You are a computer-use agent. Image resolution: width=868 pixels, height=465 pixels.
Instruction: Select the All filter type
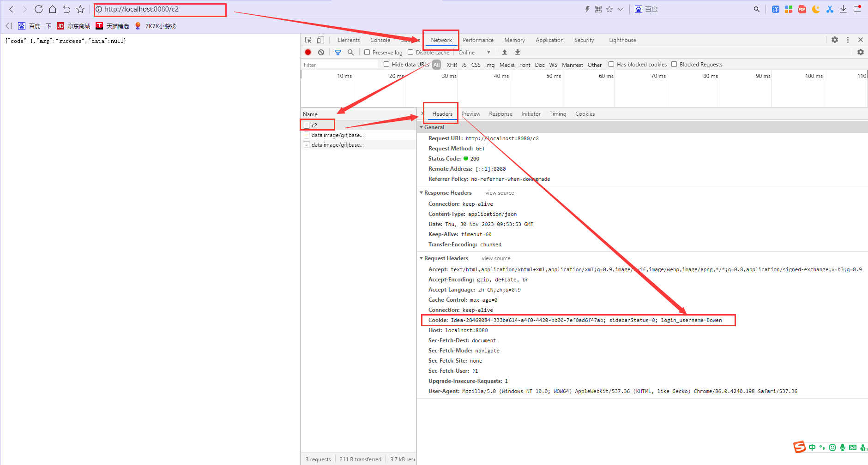coord(436,65)
